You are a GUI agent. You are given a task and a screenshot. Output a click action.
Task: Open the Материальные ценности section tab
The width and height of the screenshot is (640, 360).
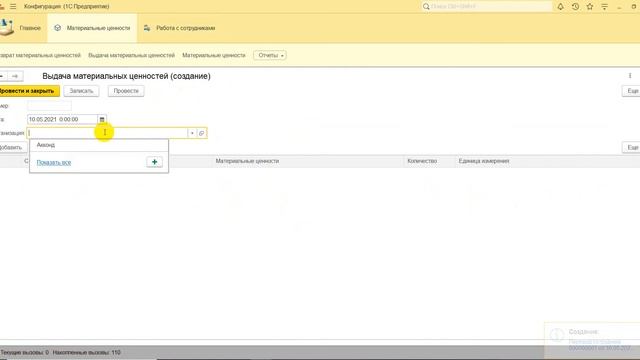pos(92,28)
